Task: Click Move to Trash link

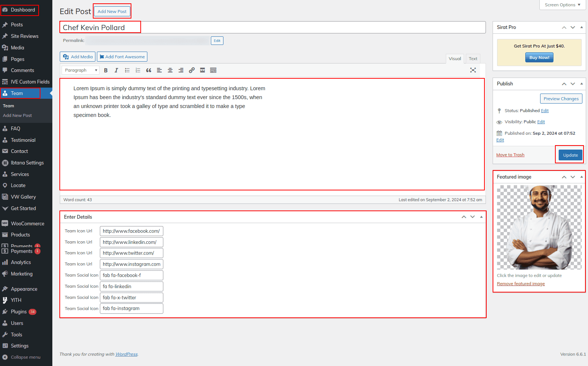Action: [510, 155]
